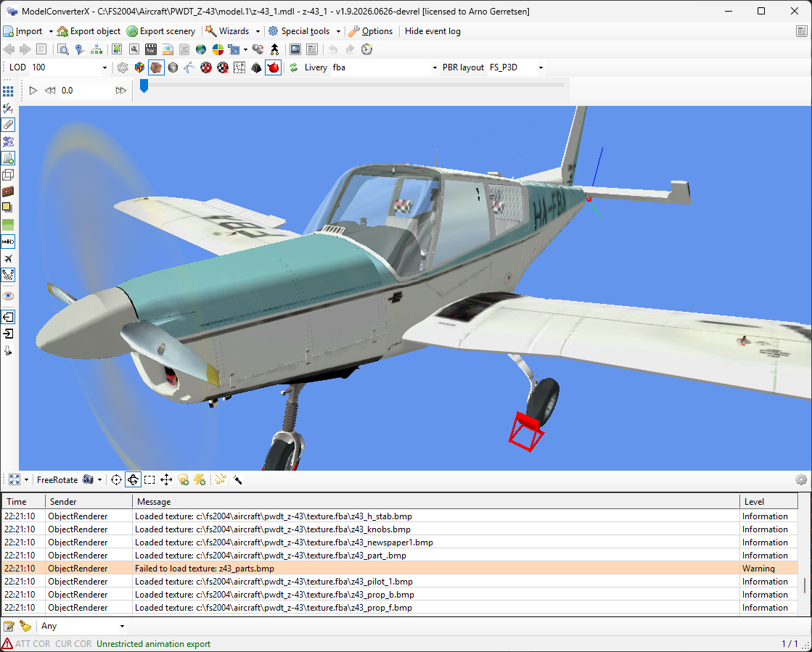Viewport: 812px width, 652px height.
Task: Click Hide event log button
Action: 432,31
